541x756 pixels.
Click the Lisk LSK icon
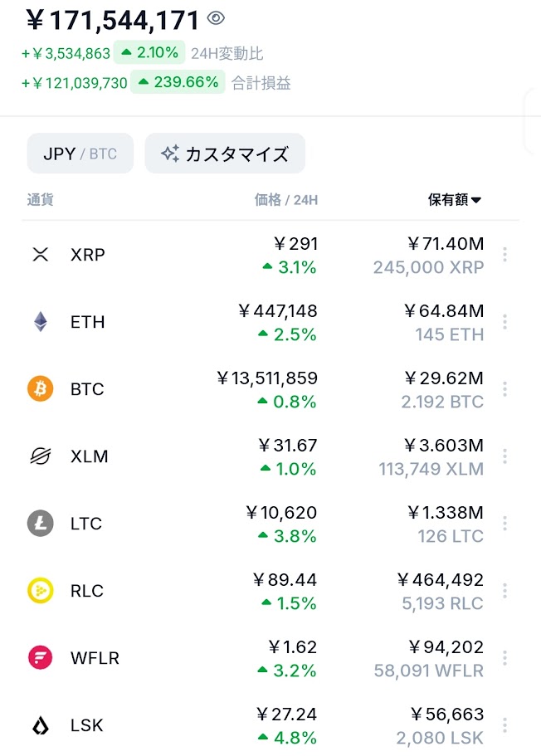41,725
